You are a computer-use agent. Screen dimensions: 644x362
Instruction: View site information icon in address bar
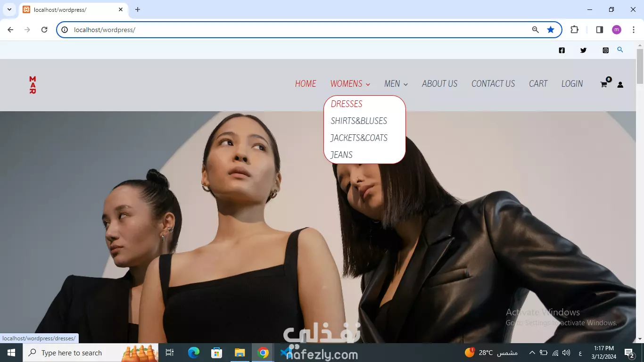pyautogui.click(x=65, y=30)
